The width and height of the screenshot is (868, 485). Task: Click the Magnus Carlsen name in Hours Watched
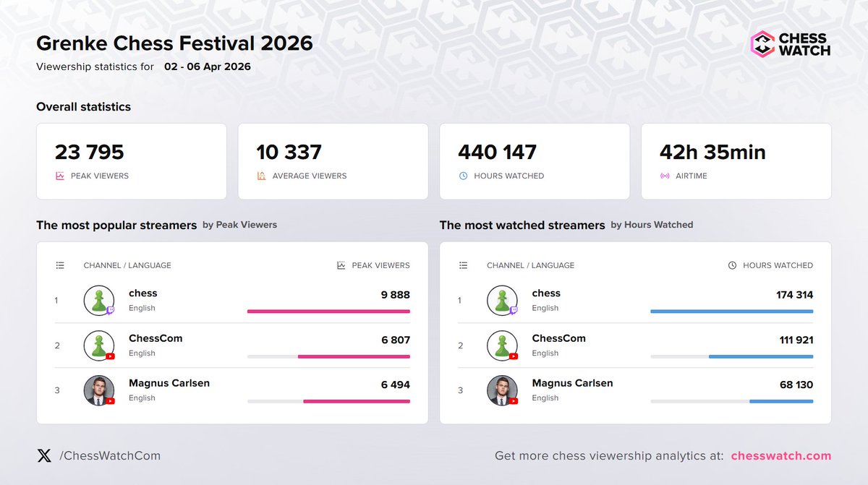coord(572,383)
